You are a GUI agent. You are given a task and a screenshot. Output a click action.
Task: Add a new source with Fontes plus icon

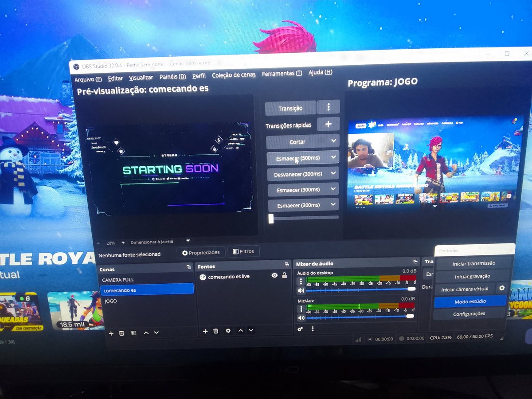pos(205,331)
